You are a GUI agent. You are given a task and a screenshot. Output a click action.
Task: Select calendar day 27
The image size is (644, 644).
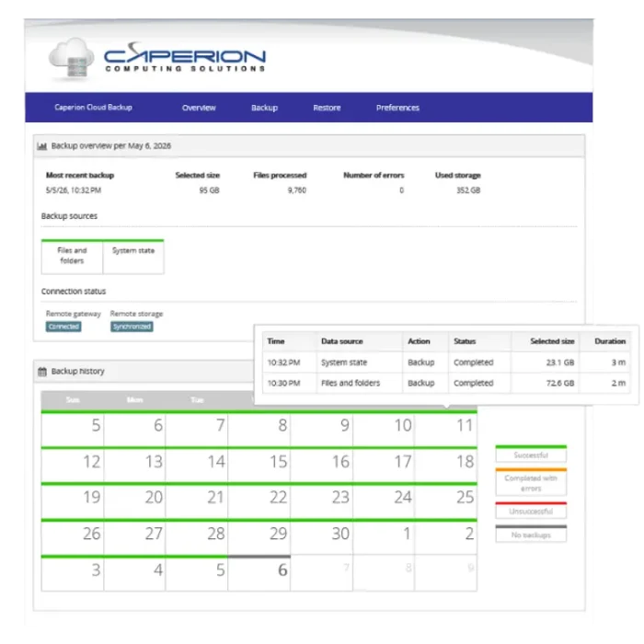pyautogui.click(x=134, y=536)
